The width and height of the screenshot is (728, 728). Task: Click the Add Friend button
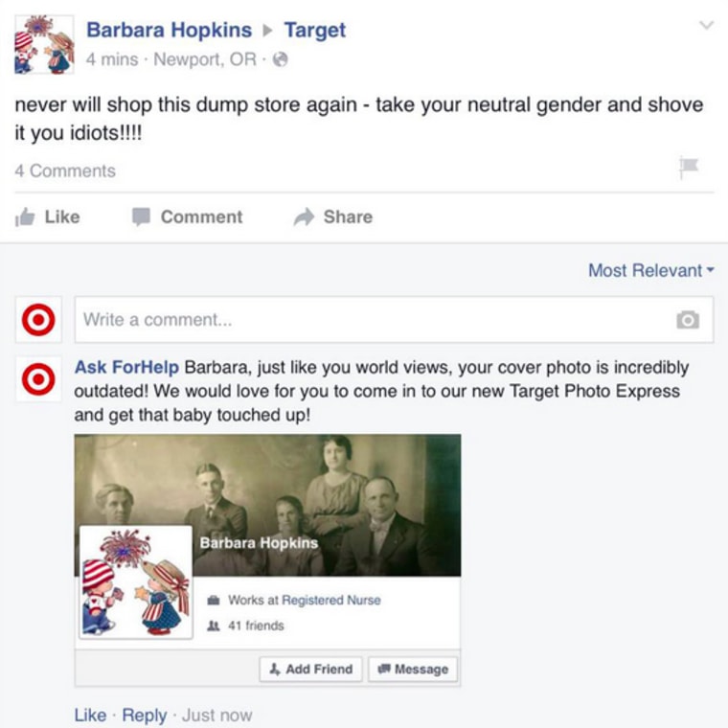[x=310, y=669]
